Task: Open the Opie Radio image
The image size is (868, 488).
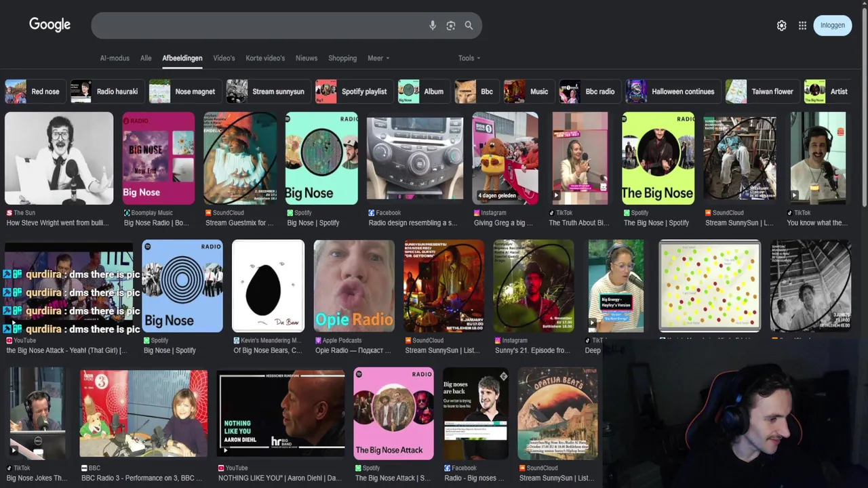Action: 354,285
